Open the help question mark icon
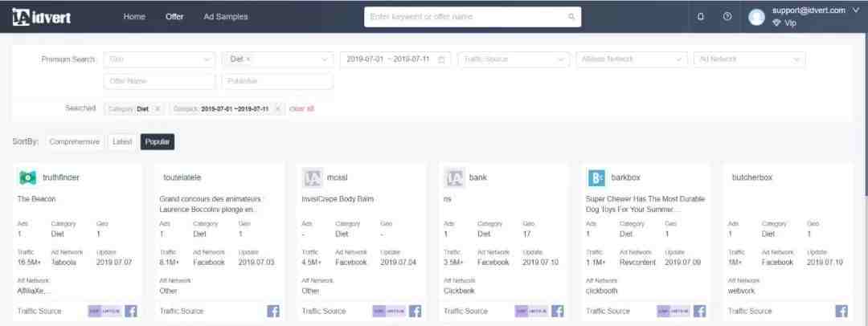 [727, 17]
